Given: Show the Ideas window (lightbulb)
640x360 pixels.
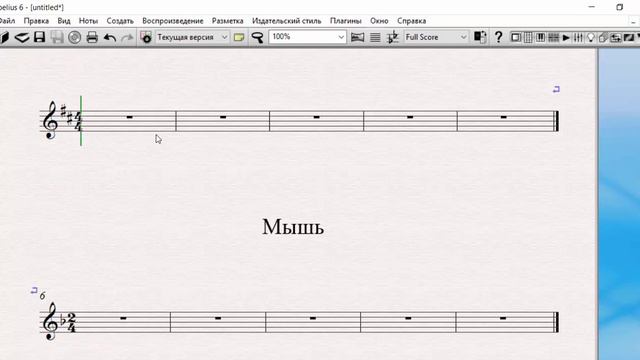Looking at the screenshot, I should (x=591, y=38).
